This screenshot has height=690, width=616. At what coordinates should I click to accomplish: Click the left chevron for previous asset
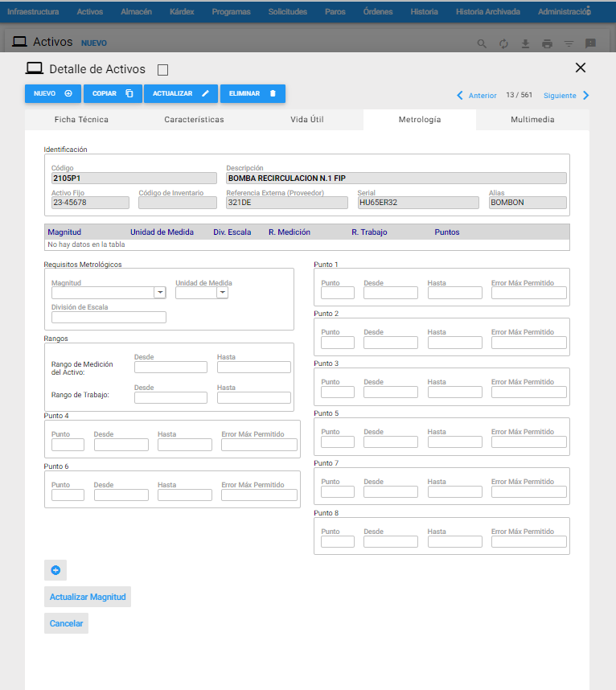(460, 96)
